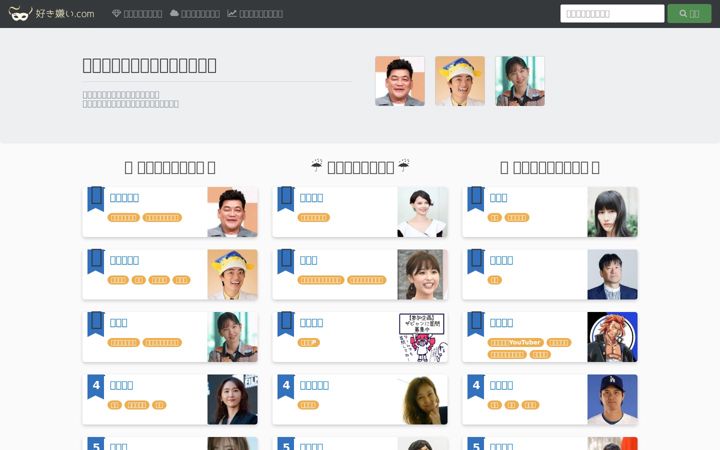
Task: Open the banner thumbnail of the man wearing yellow hat
Action: 460,81
